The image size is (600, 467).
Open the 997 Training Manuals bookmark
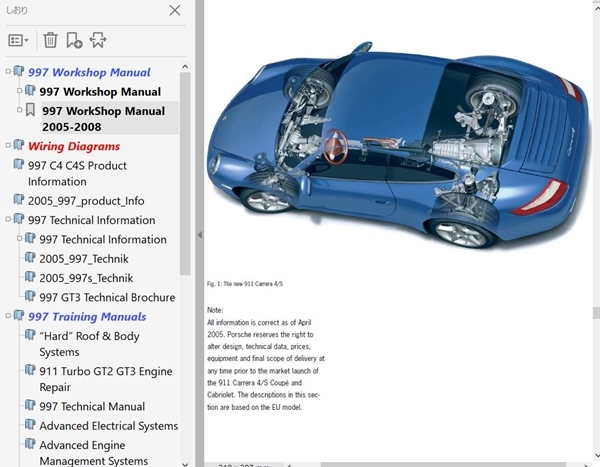coord(87,317)
